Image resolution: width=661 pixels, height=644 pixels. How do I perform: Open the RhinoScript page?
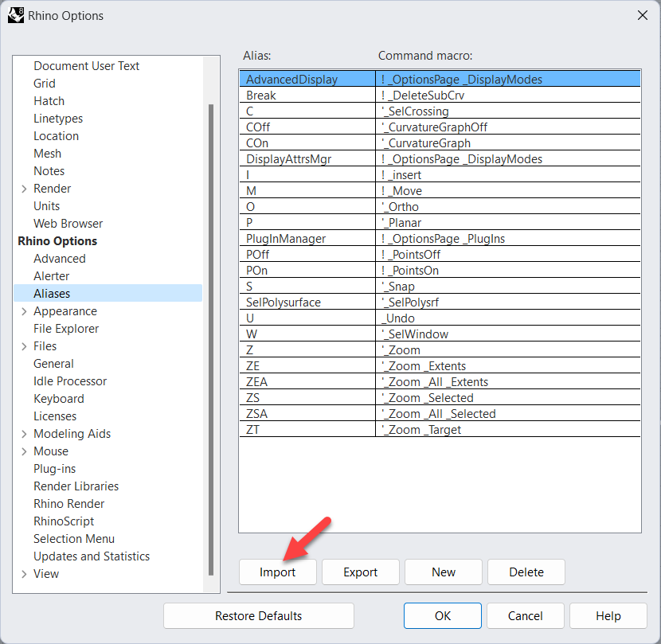(64, 521)
